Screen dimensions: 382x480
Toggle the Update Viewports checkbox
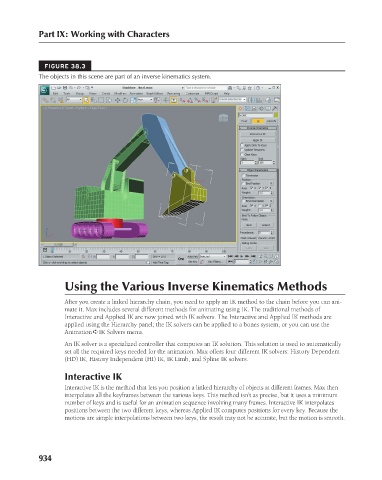coord(242,150)
